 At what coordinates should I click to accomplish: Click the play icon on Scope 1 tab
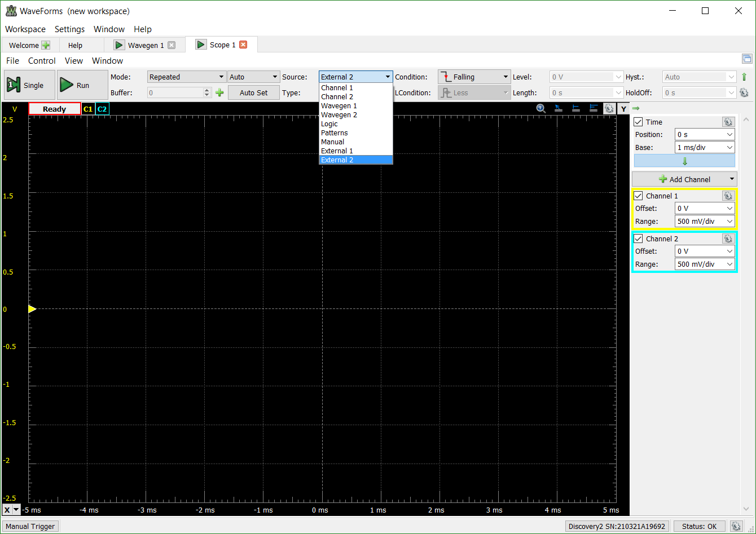(x=201, y=45)
